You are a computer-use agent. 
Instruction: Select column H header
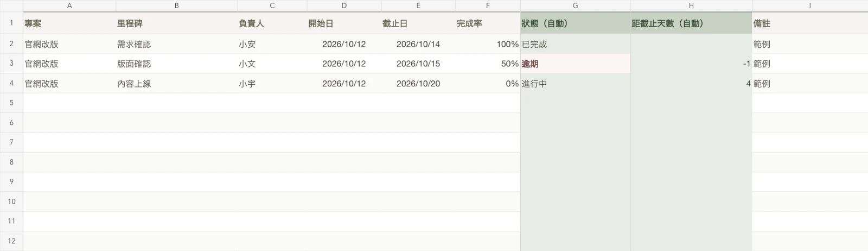[x=691, y=5]
